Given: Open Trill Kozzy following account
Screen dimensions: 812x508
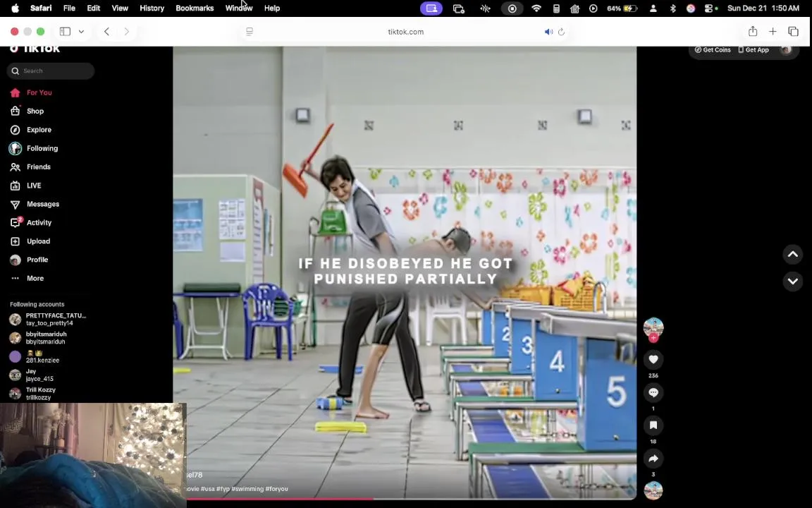Looking at the screenshot, I should (x=32, y=394).
